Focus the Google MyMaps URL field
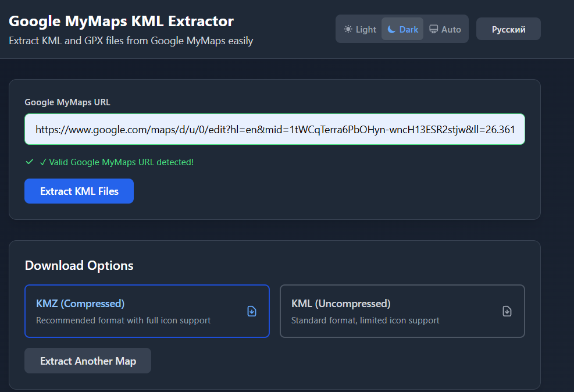The image size is (574, 392). click(274, 129)
